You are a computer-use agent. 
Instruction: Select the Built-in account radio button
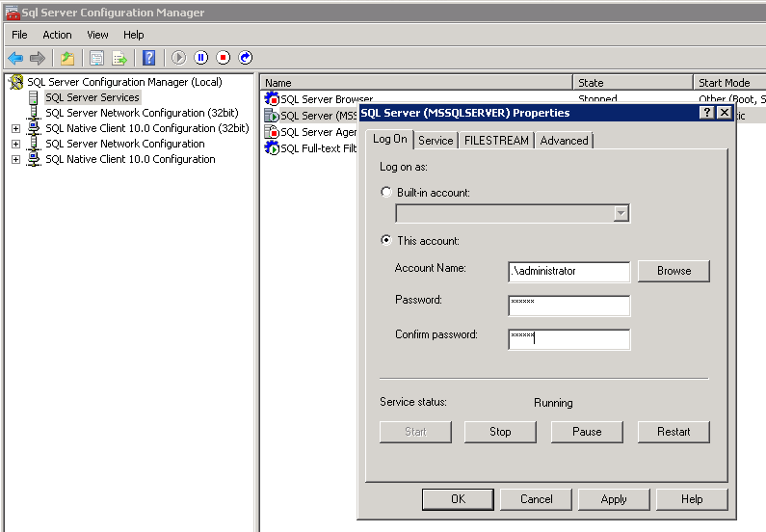(x=386, y=192)
